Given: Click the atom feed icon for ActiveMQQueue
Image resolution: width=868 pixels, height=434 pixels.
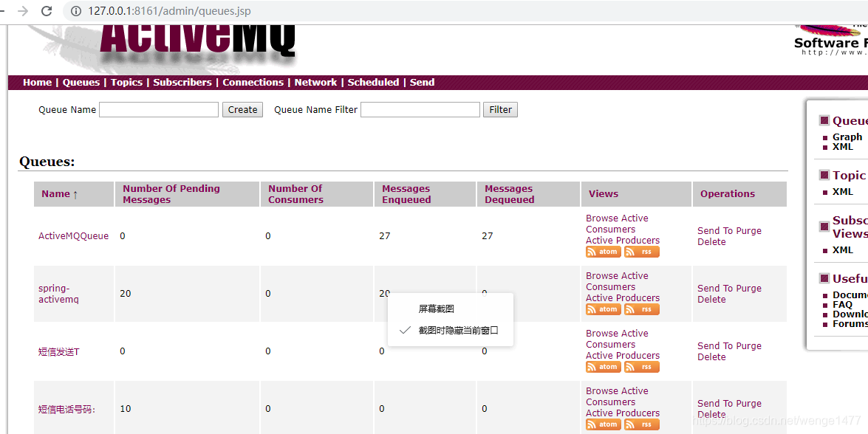Looking at the screenshot, I should 603,251.
